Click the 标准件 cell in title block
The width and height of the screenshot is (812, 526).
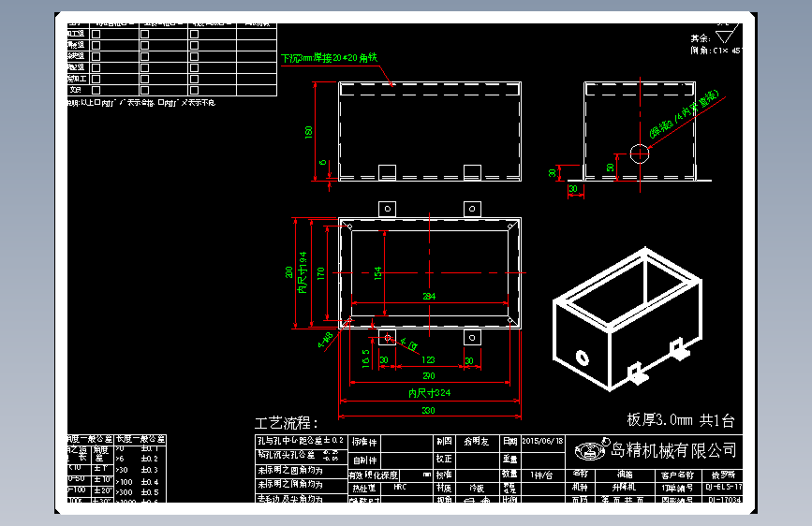tap(364, 442)
